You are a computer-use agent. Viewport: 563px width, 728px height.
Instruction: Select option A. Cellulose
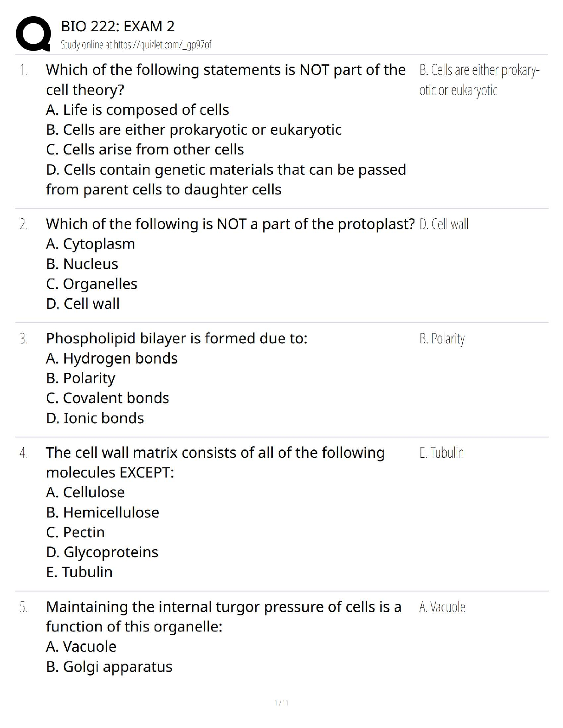coord(86,493)
